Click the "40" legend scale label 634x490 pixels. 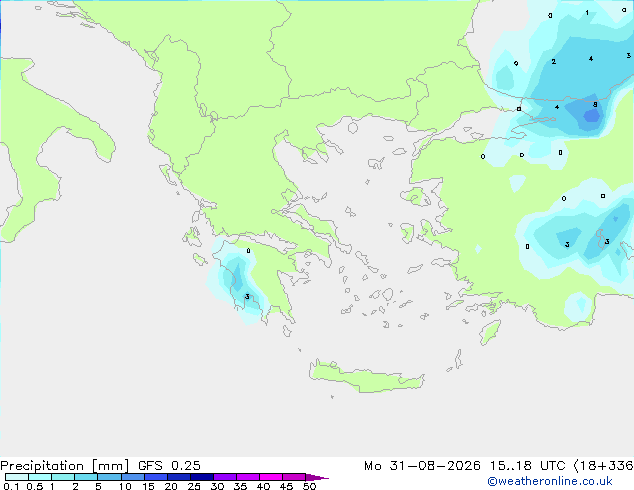(x=263, y=486)
